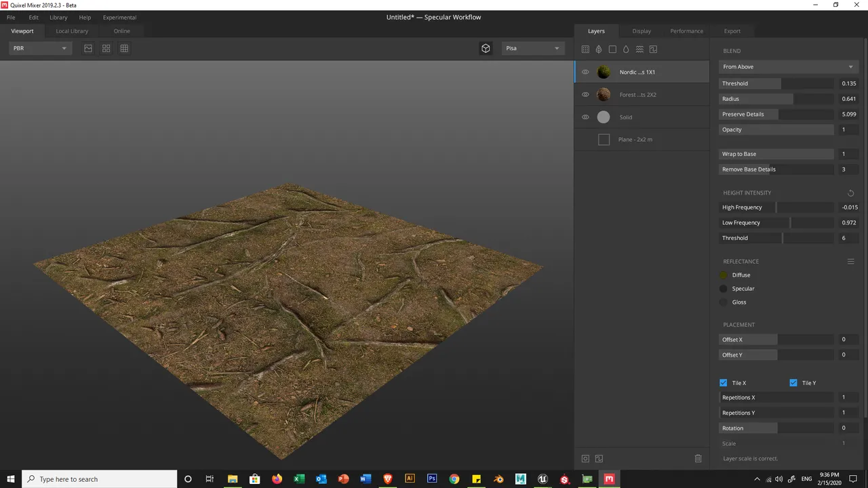Viewport: 868px width, 488px height.
Task: Switch viewport to 2x2 tiled grid icon
Action: tap(106, 48)
